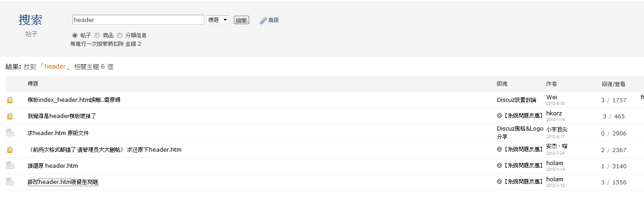Click page icon for 求header.htm 原版文件
Screen dimensions: 644x205
(10, 132)
